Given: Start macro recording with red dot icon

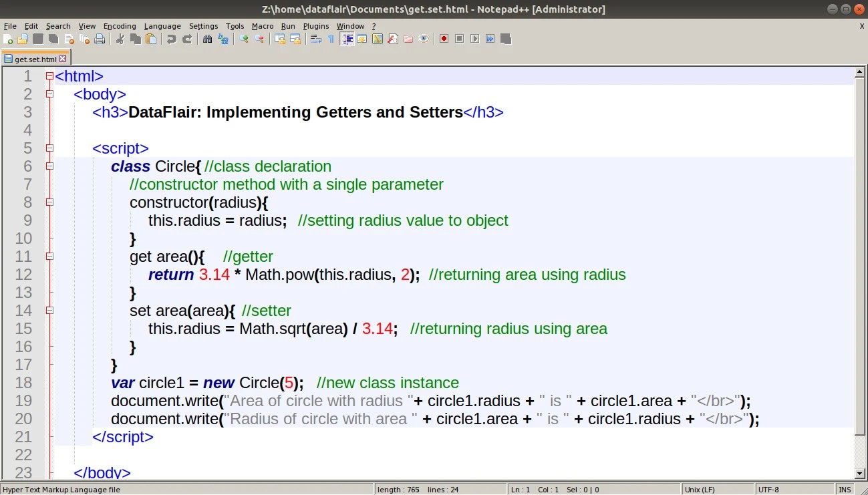Looking at the screenshot, I should tap(444, 39).
